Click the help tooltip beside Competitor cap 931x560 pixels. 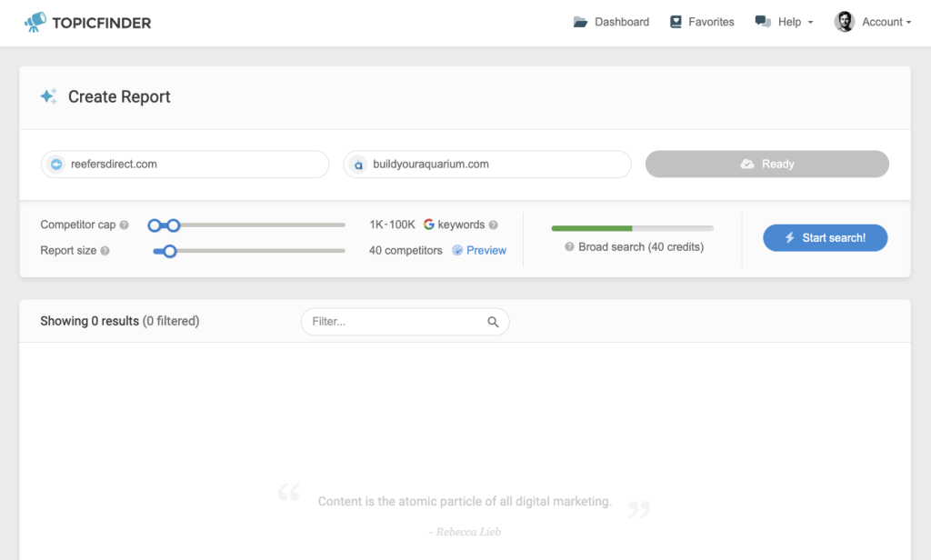(125, 225)
